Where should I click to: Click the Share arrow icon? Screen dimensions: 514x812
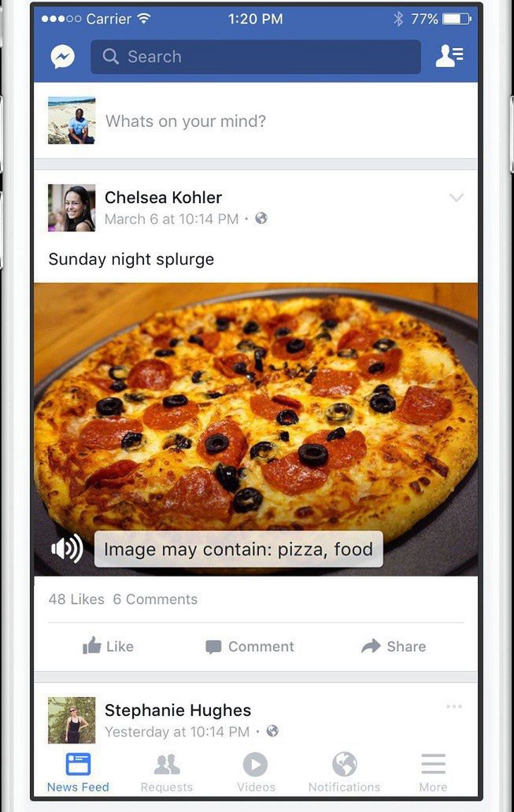pos(371,646)
